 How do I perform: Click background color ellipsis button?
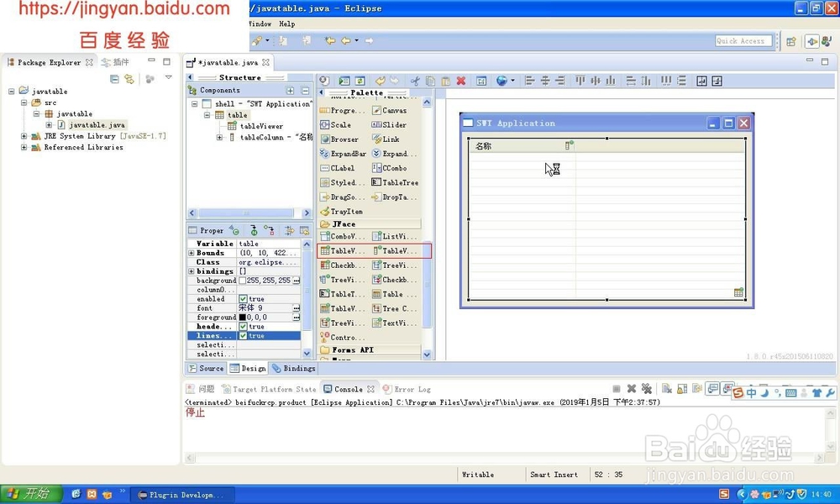coord(297,281)
